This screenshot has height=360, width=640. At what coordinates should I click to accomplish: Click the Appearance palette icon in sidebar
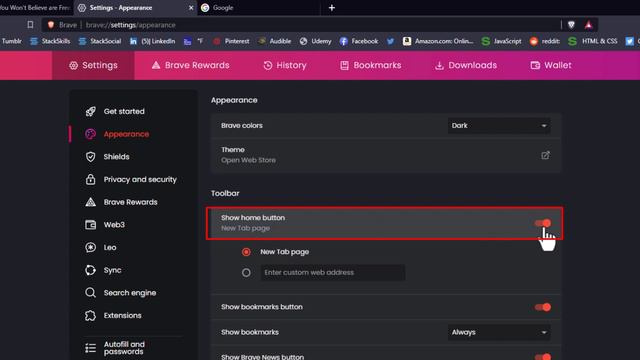[x=91, y=134]
